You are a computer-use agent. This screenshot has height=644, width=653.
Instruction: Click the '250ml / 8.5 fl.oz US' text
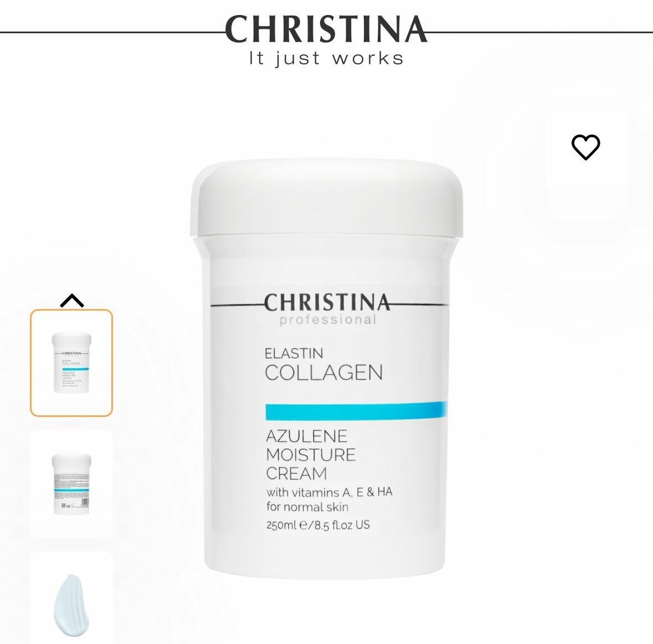318,525
